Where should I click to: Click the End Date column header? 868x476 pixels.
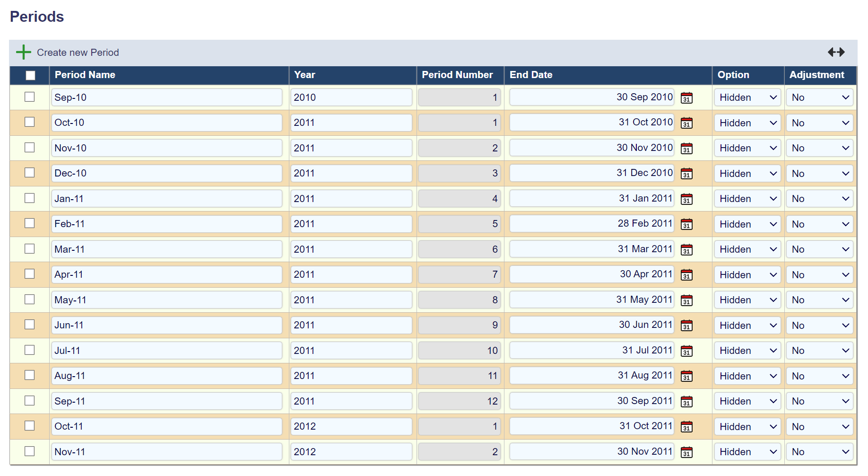pyautogui.click(x=531, y=75)
